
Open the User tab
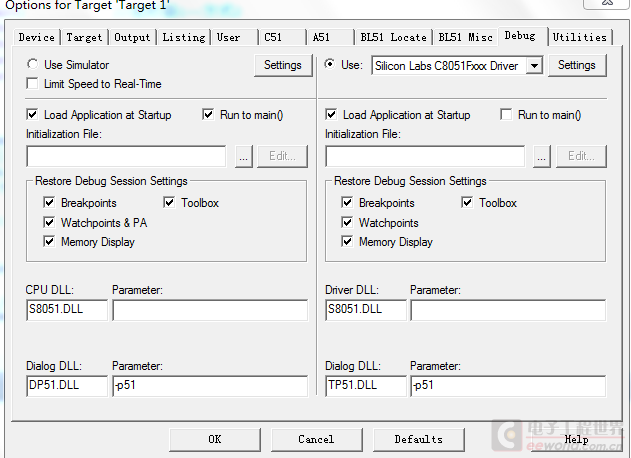coord(235,37)
